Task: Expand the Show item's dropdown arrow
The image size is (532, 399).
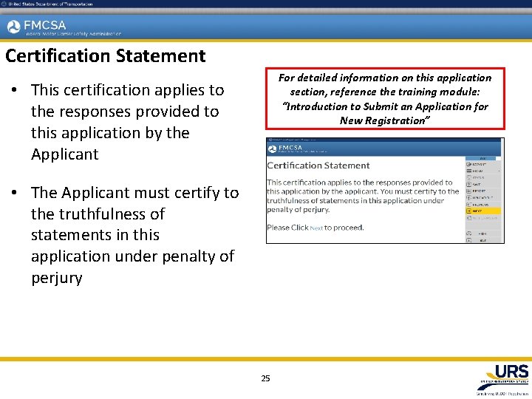Action: (499, 171)
